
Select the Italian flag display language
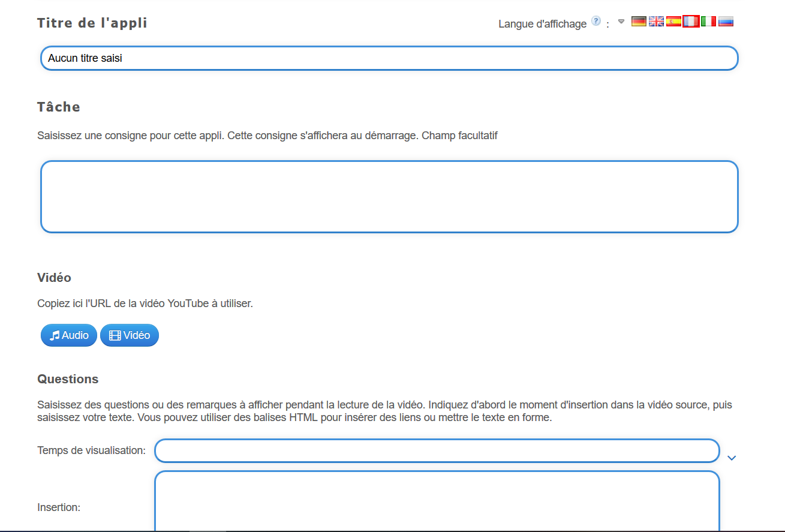click(708, 22)
